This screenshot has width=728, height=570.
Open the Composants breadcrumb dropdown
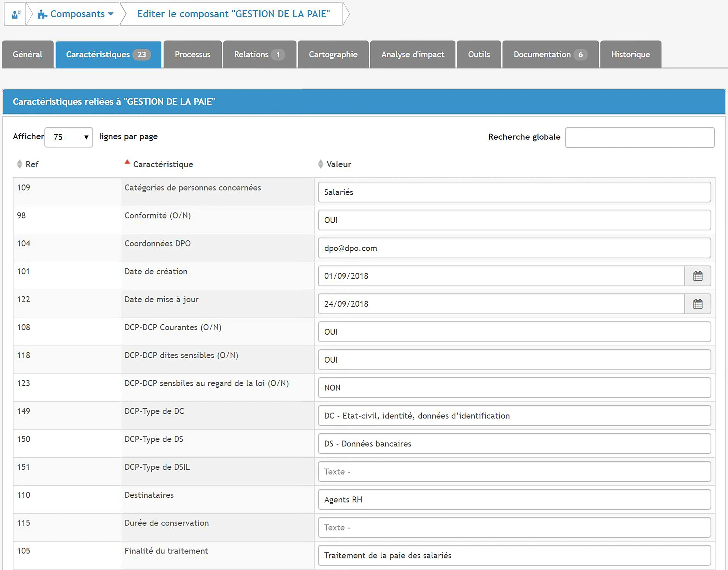pyautogui.click(x=76, y=14)
